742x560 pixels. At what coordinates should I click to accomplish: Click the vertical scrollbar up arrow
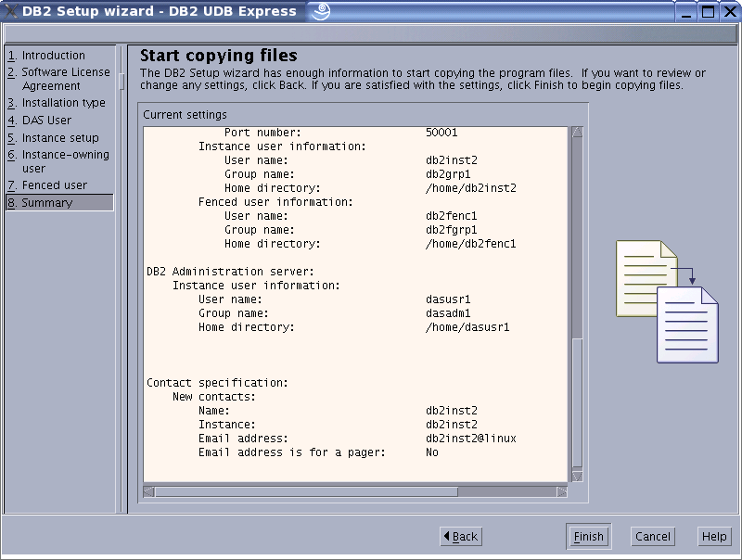point(577,132)
